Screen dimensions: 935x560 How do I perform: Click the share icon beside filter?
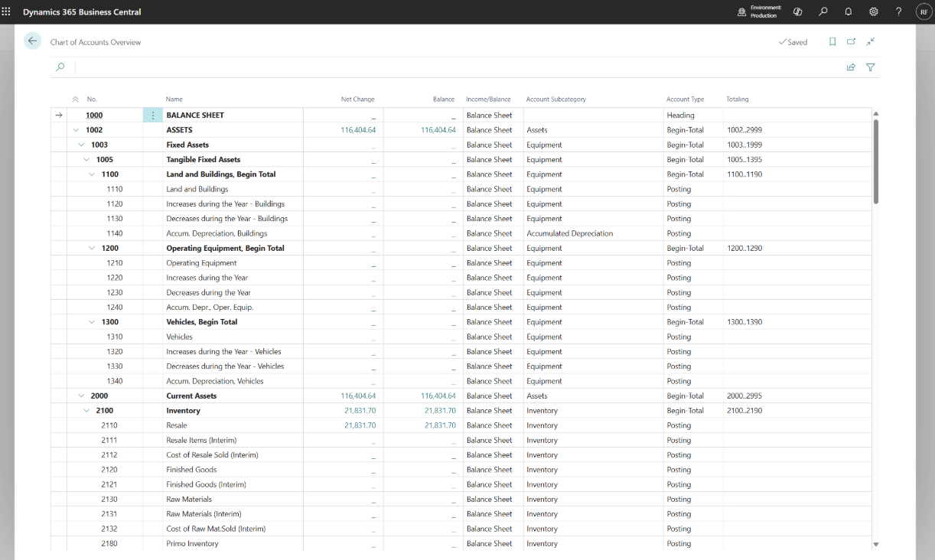point(851,67)
